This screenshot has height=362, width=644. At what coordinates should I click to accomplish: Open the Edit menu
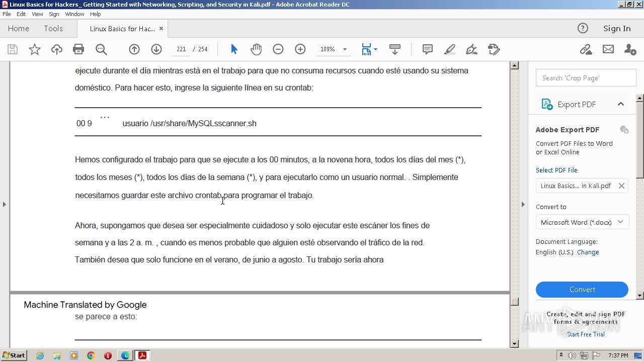21,14
